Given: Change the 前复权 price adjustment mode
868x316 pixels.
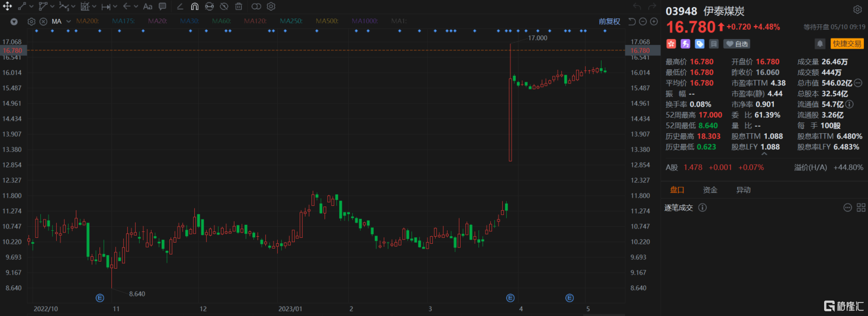Looking at the screenshot, I should click(x=609, y=21).
